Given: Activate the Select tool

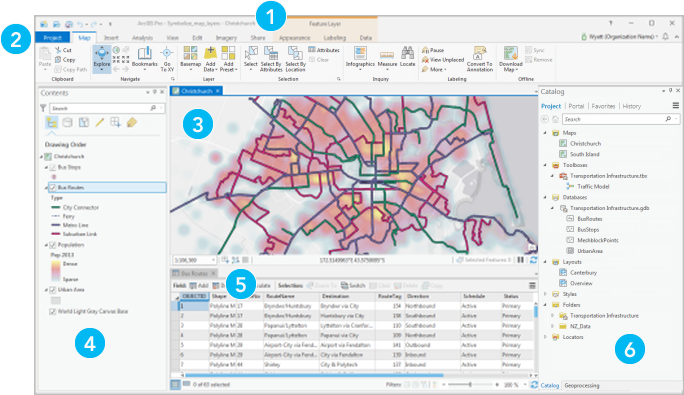Looking at the screenshot, I should tap(250, 58).
